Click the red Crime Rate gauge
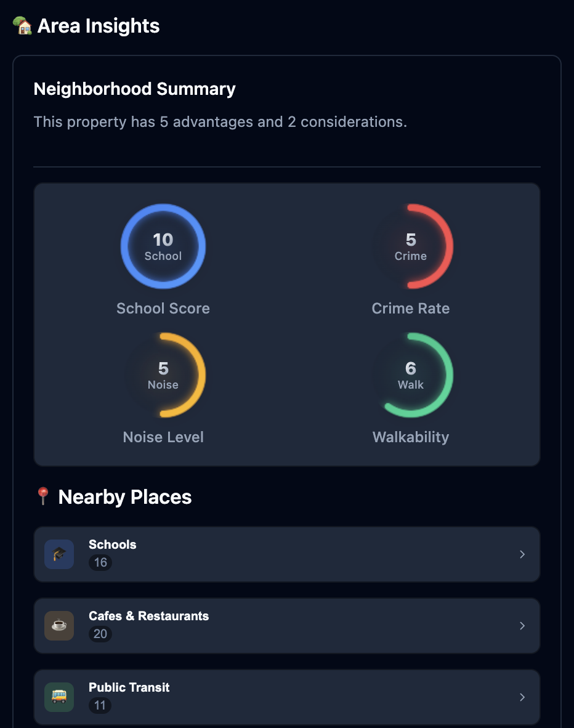 pyautogui.click(x=411, y=246)
